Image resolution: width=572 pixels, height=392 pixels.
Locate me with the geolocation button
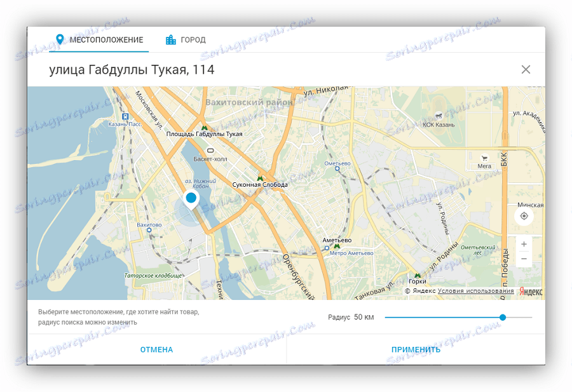(x=524, y=216)
